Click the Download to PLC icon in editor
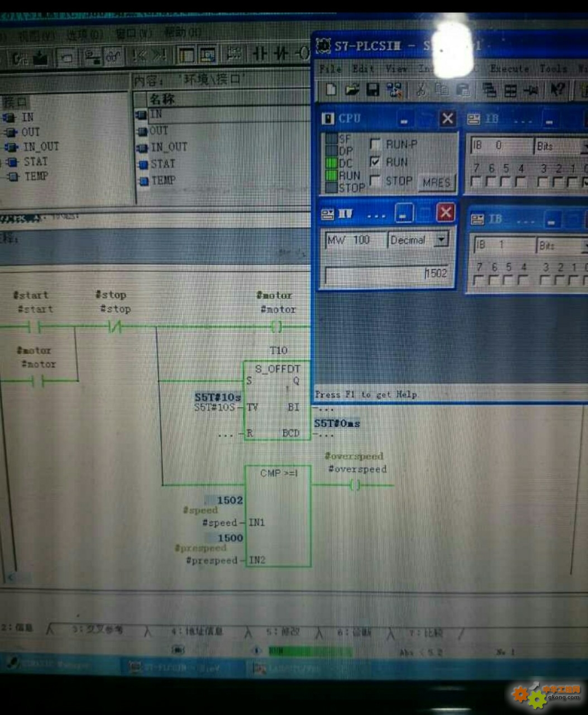This screenshot has width=588, height=715. click(40, 57)
